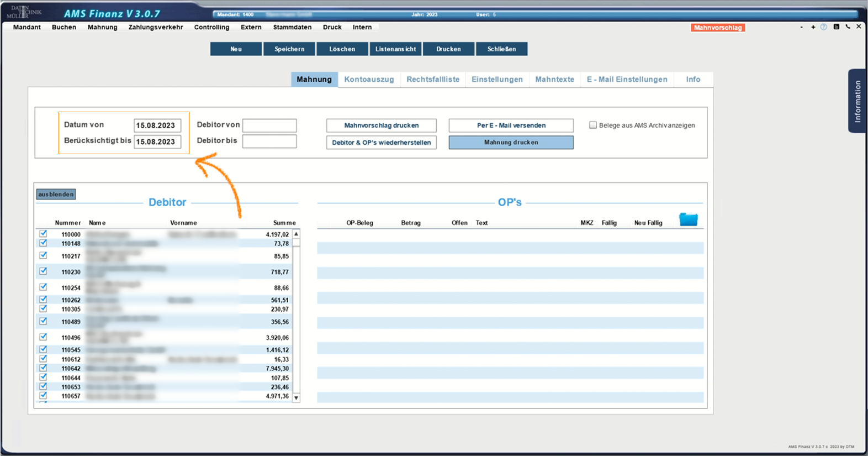
Task: Click the minus zoom icon
Action: pyautogui.click(x=801, y=27)
